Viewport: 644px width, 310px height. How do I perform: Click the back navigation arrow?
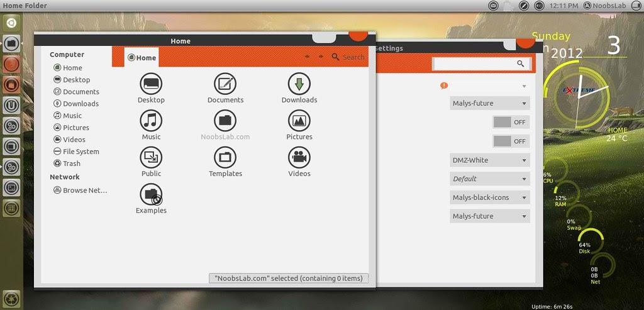tap(307, 57)
